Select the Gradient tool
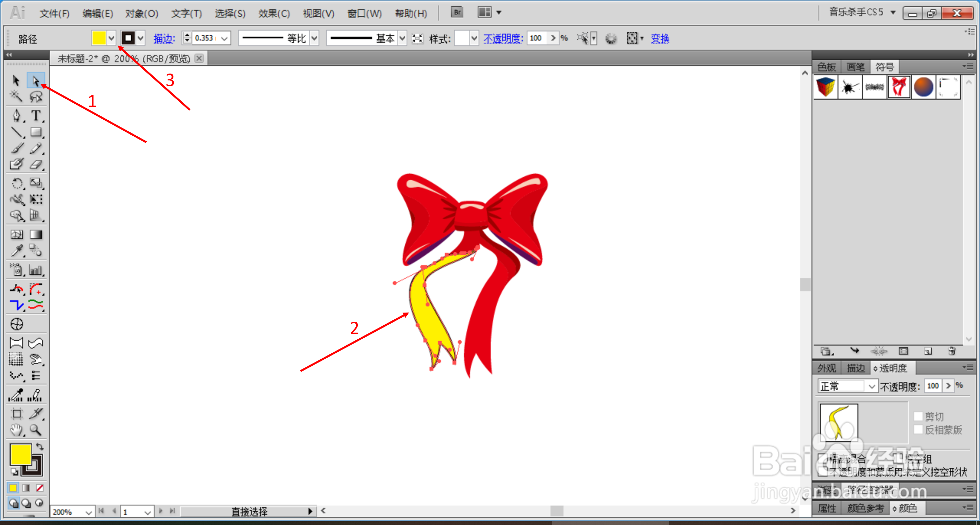 pos(36,234)
